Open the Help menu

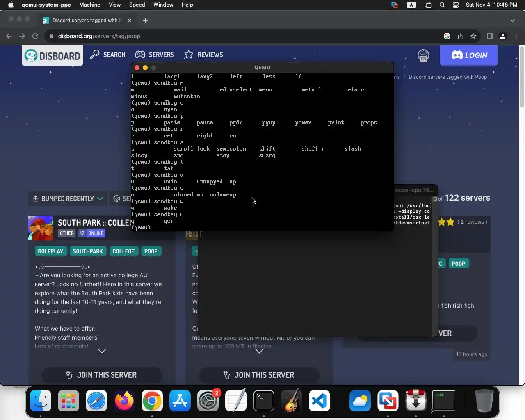pyautogui.click(x=187, y=5)
